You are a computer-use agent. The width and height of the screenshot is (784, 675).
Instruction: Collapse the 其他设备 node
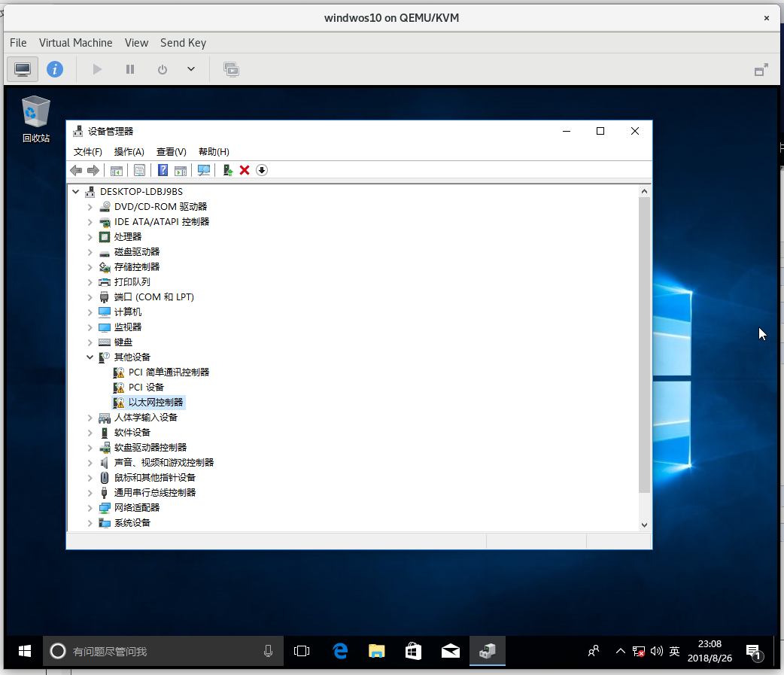[90, 357]
